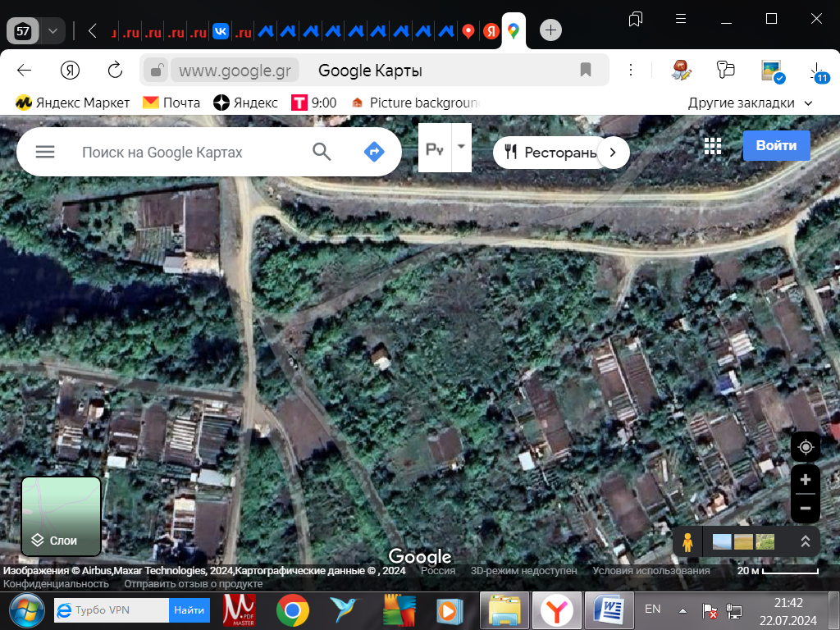Open the 9:00 bookmark
The height and width of the screenshot is (630, 840).
314,103
